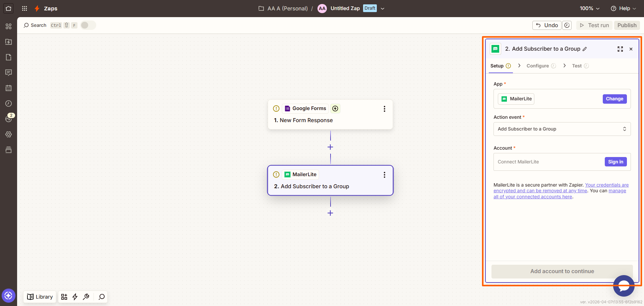The height and width of the screenshot is (306, 644).
Task: Open the stacked-layers sidebar icon
Action: tap(8, 150)
